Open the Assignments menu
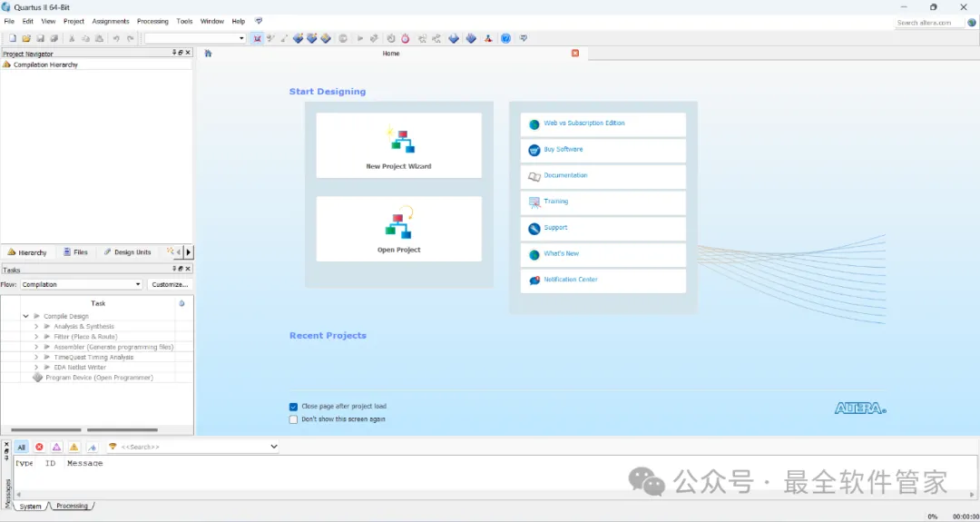 tap(110, 21)
